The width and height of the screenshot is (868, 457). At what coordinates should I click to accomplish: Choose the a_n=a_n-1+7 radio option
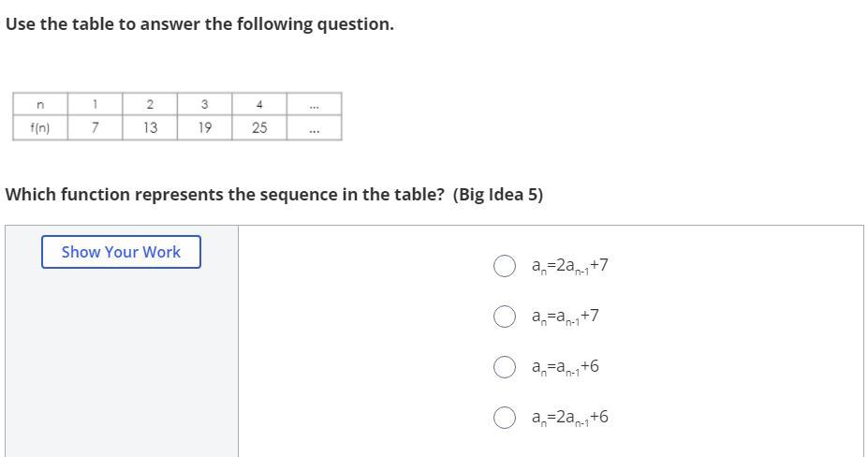point(505,317)
